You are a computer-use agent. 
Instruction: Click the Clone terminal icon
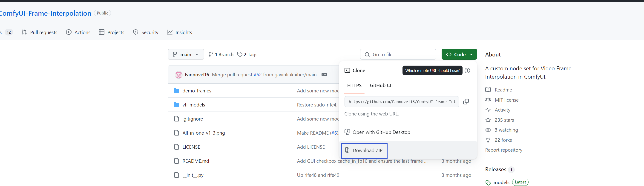pos(347,71)
